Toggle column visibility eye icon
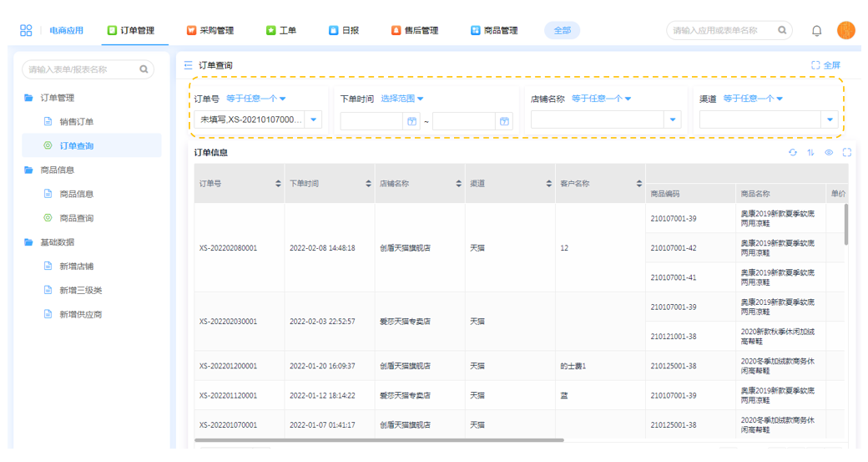This screenshot has width=868, height=462. (829, 153)
